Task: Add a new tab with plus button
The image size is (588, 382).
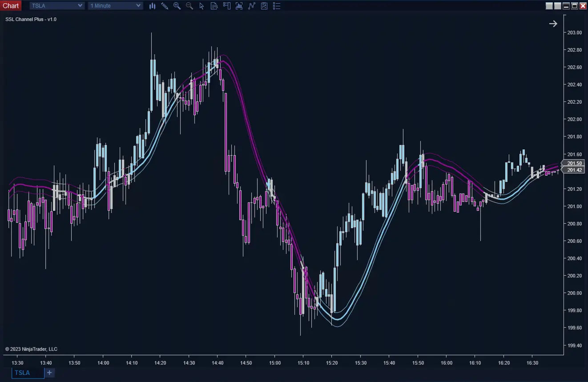Action: [49, 373]
